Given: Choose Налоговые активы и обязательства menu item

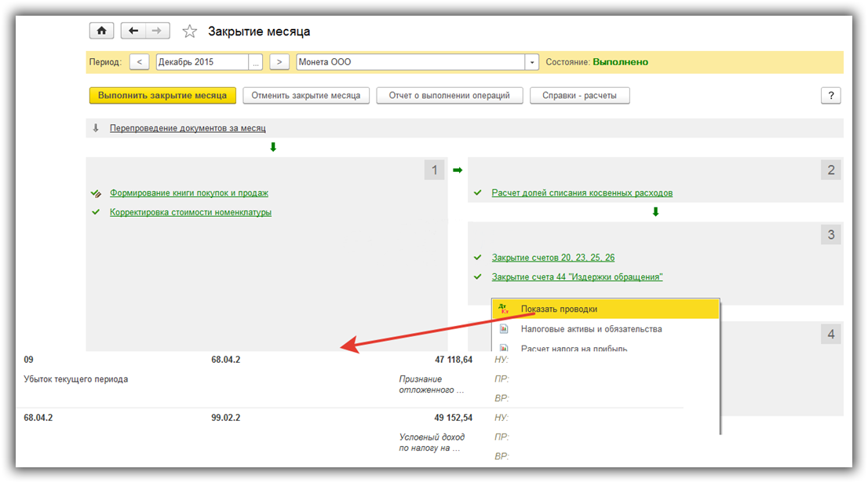Looking at the screenshot, I should coord(591,329).
